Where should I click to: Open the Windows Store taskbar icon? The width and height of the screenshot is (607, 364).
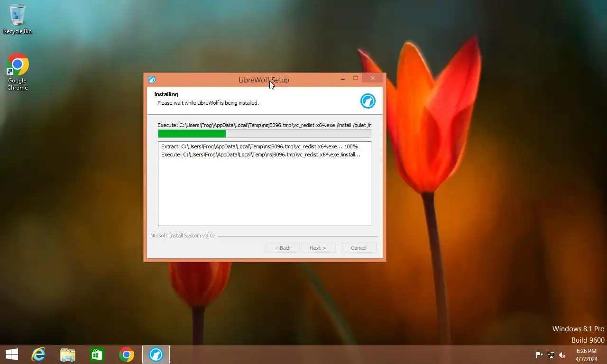coord(97,355)
